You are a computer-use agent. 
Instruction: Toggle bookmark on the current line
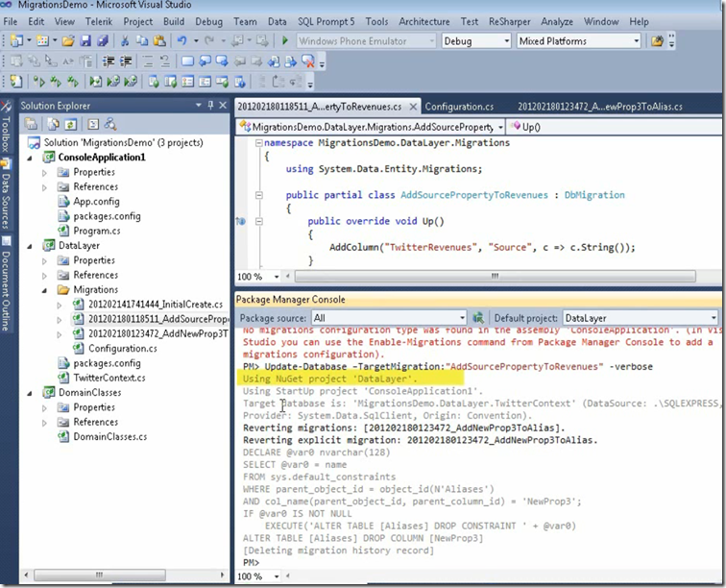point(187,61)
